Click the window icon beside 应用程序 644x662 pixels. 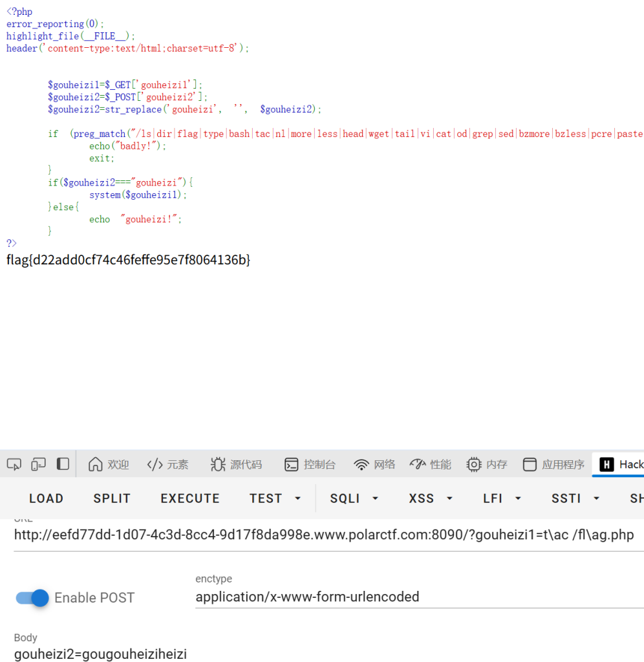point(530,464)
